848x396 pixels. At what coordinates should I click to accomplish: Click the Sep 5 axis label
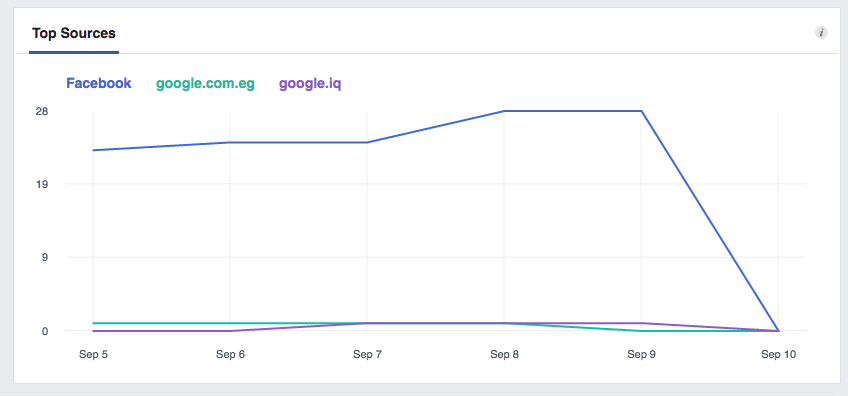click(x=93, y=354)
